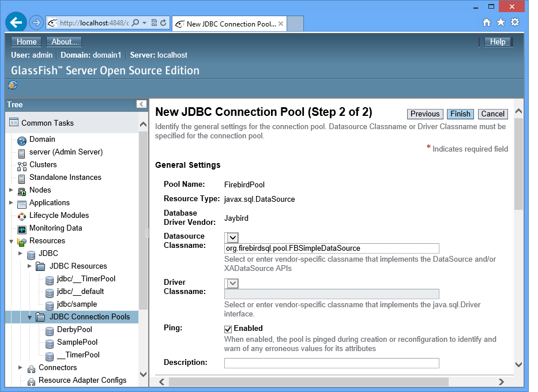
Task: Select the New JDBC Connection Pool tab
Action: pos(229,24)
